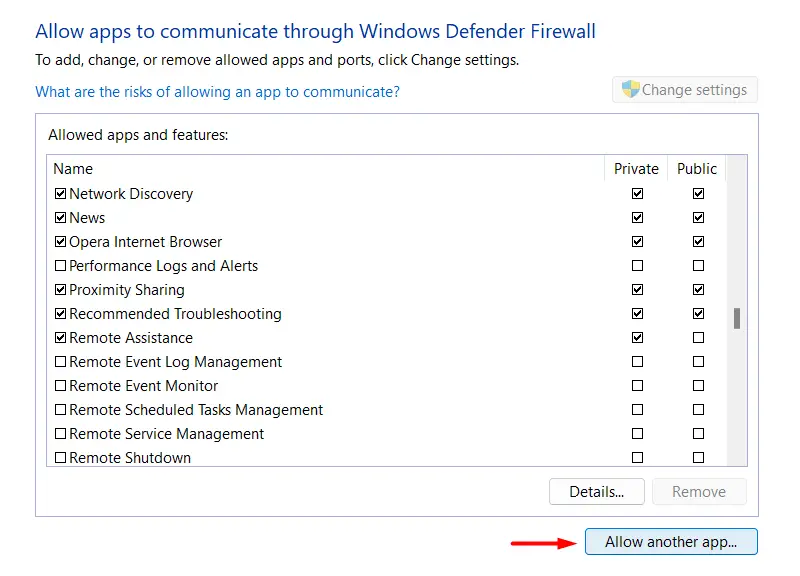Toggle Recommended Troubleshooting Public checkbox
Image resolution: width=800 pixels, height=576 pixels.
(698, 314)
